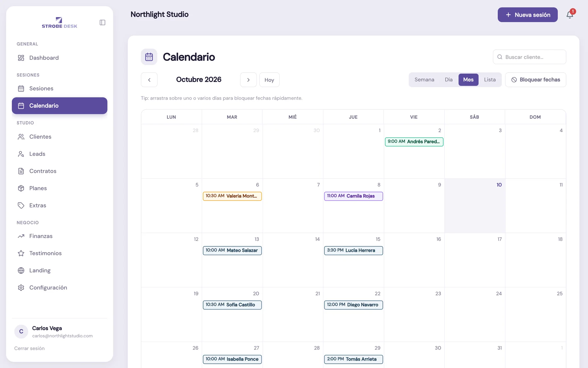Open Tomás Arrieta 2:00 PM session
Image resolution: width=588 pixels, height=368 pixels.
pyautogui.click(x=353, y=359)
